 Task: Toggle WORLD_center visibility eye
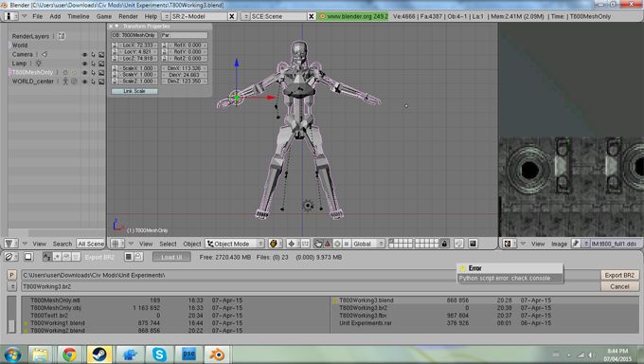coord(84,82)
